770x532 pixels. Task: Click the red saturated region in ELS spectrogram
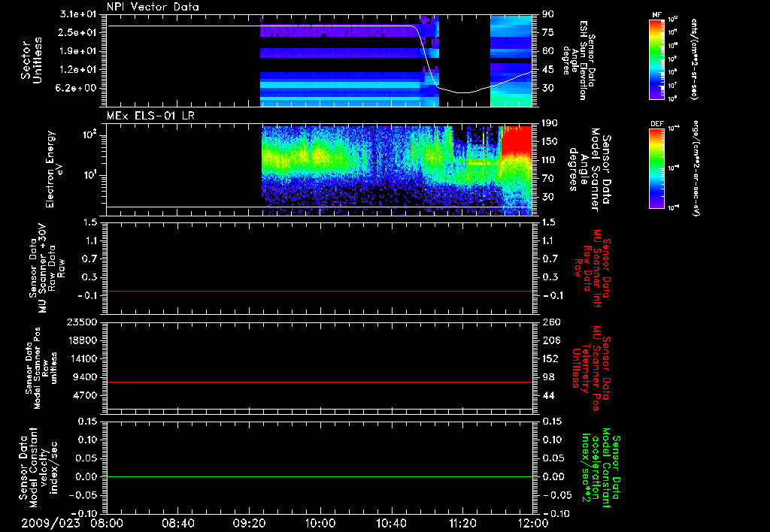coord(517,140)
